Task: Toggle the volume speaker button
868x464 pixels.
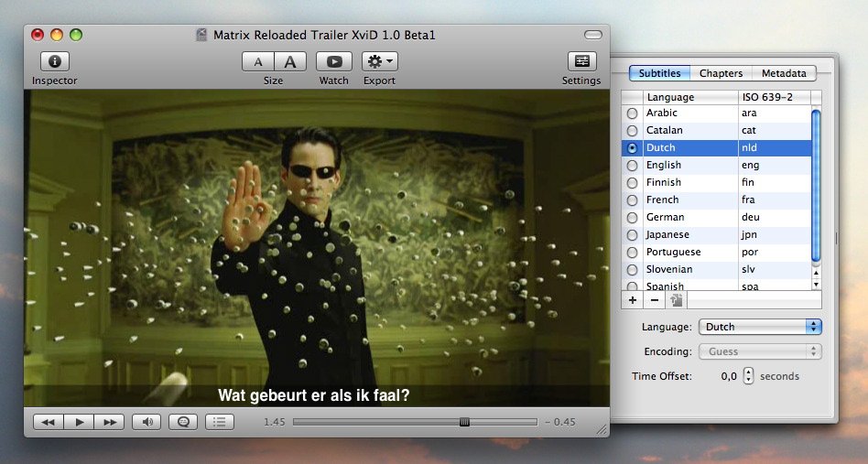Action: pos(146,422)
